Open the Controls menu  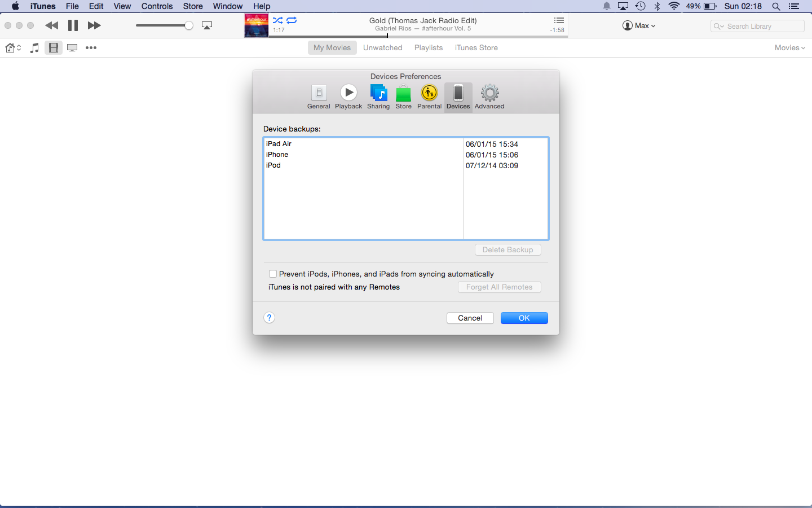click(157, 6)
